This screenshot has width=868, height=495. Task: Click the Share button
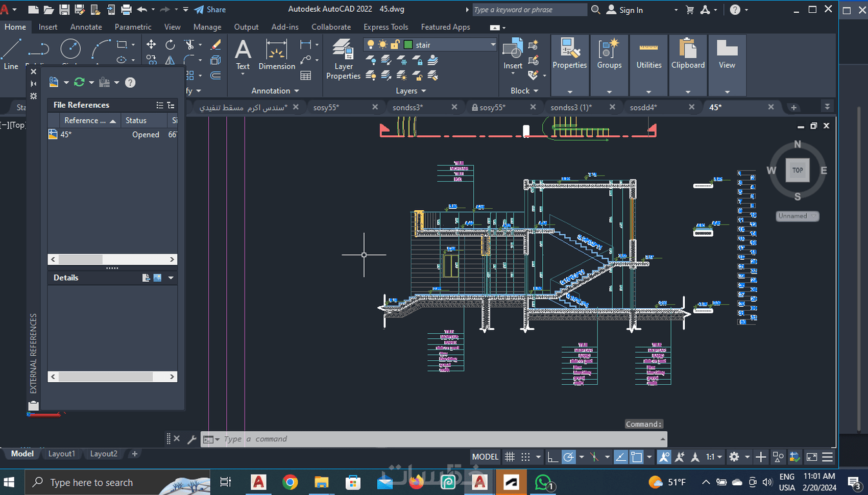coord(210,10)
